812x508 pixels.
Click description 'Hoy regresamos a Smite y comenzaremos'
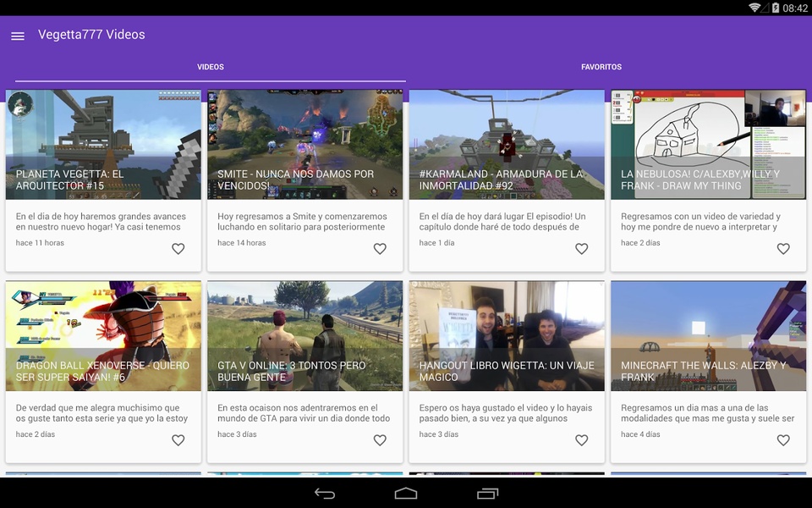point(302,222)
